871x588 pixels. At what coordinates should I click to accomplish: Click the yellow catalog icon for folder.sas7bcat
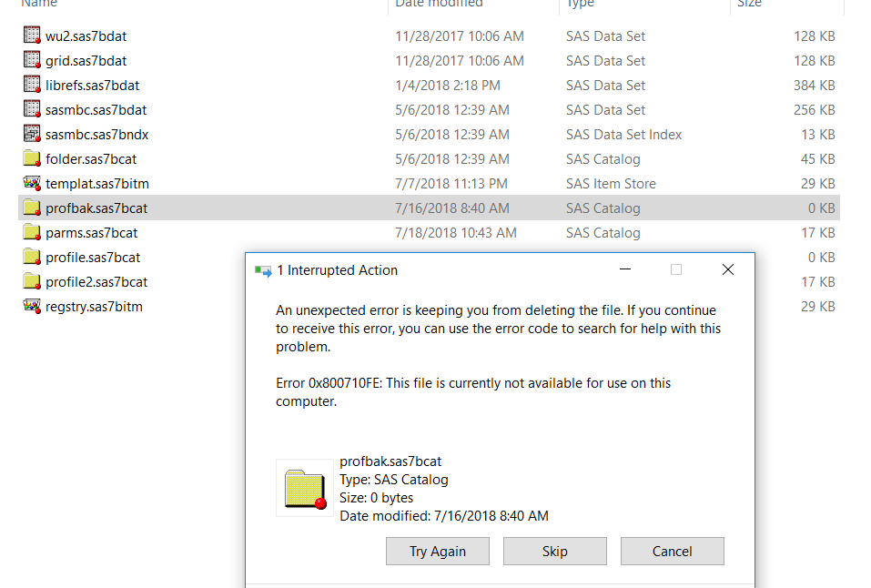pos(31,158)
